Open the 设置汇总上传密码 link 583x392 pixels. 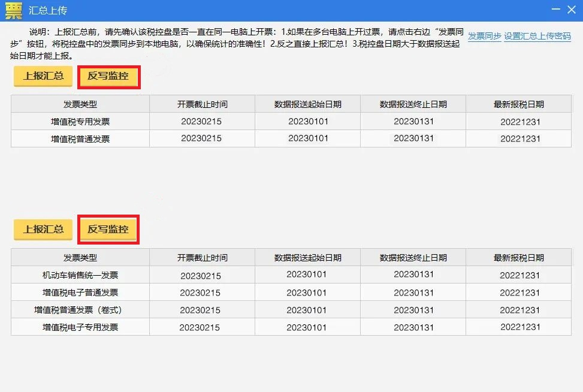(x=537, y=36)
